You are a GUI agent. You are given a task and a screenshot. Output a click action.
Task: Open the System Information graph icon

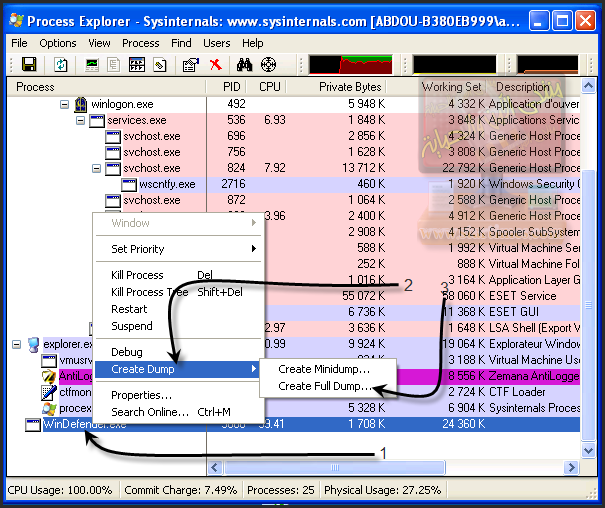coord(91,64)
